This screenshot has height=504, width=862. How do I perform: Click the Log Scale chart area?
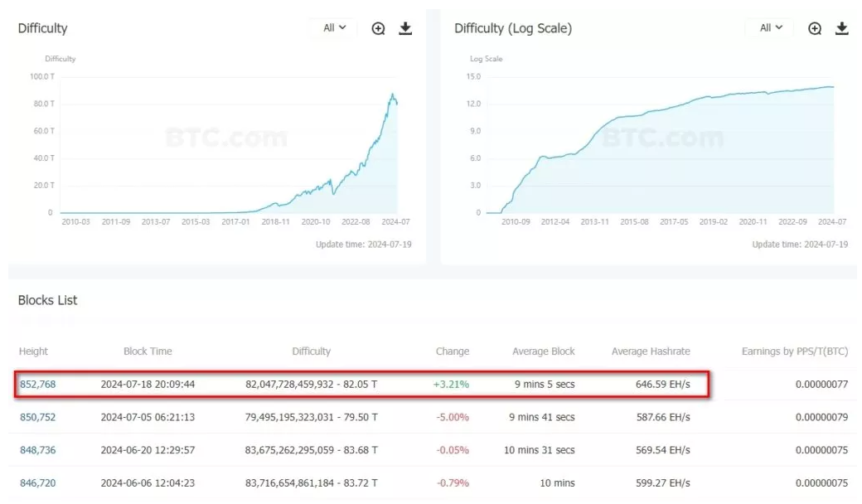[x=663, y=166]
